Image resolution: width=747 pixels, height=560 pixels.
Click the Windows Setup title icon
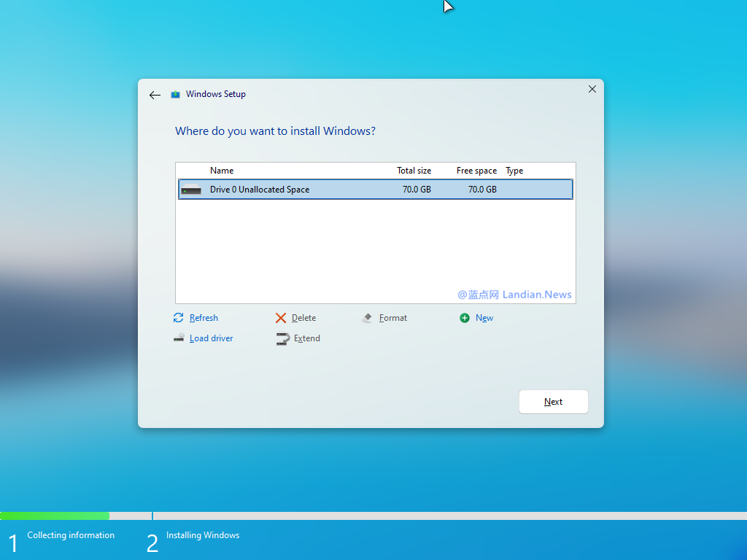[175, 94]
